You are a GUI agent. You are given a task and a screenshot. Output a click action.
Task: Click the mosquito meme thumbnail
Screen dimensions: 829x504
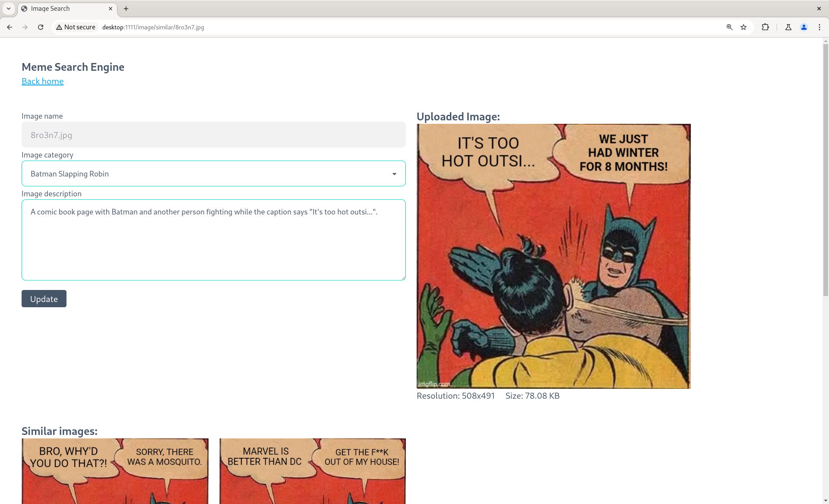[114, 470]
